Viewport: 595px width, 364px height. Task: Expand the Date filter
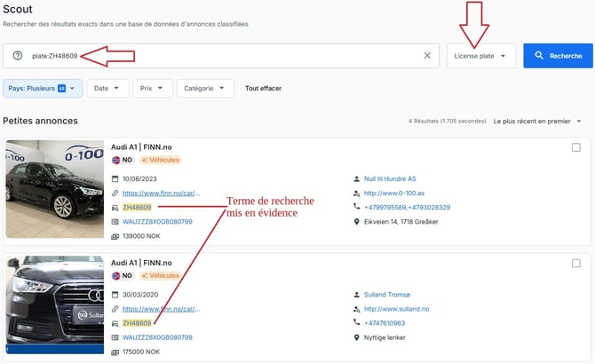click(x=107, y=89)
